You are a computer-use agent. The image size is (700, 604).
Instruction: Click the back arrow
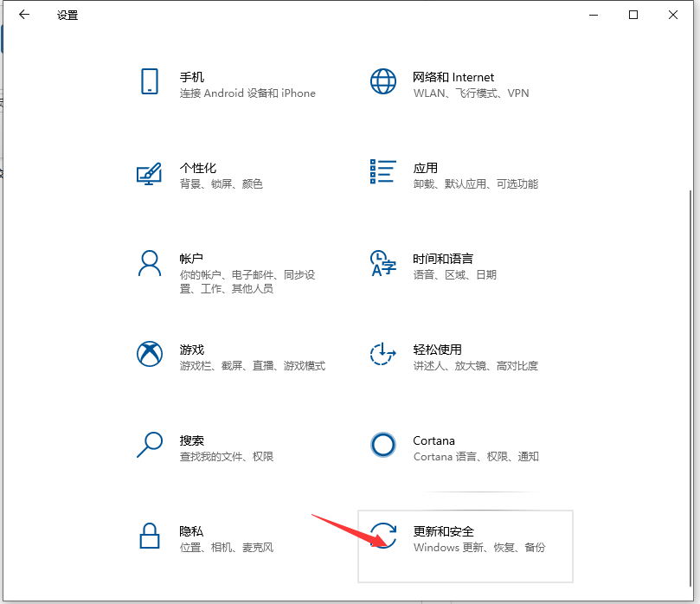click(x=23, y=15)
